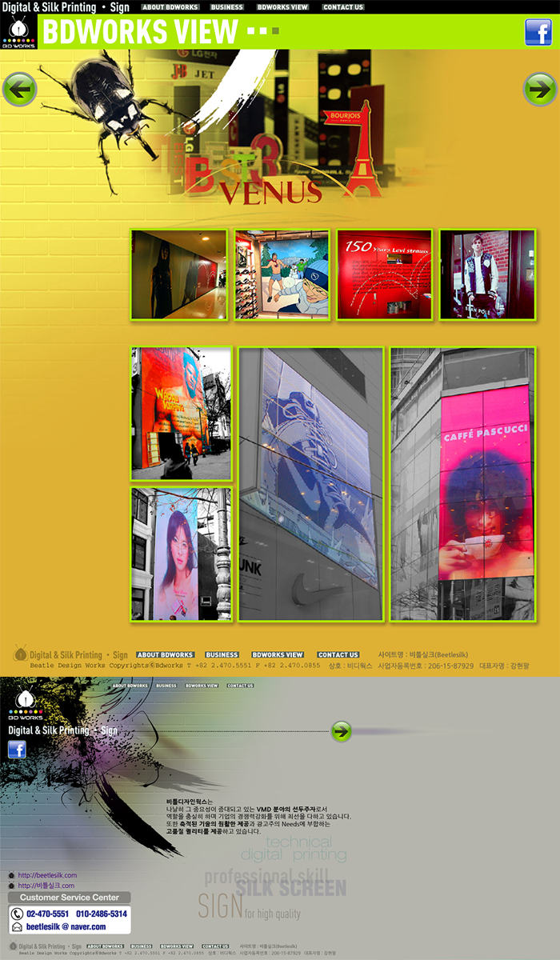This screenshot has width=560, height=960.
Task: Click CONTACT US in the bottom gray footer
Action: (x=215, y=946)
